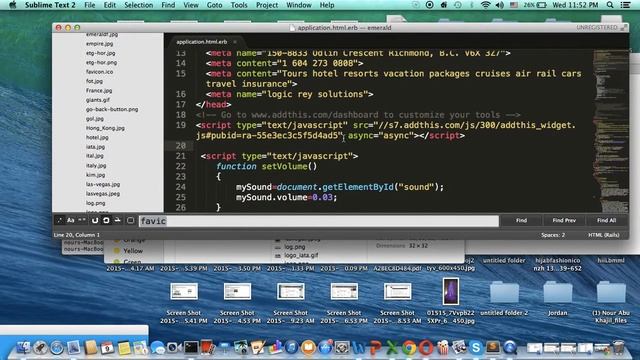Viewport: 640px width, 360px height.
Task: Open the File menu
Action: pyautogui.click(x=90, y=5)
